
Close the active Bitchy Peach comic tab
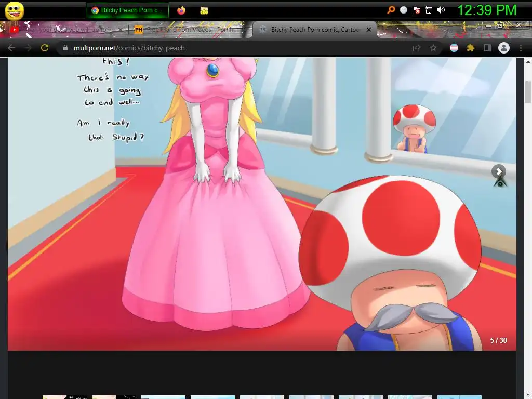pyautogui.click(x=369, y=30)
